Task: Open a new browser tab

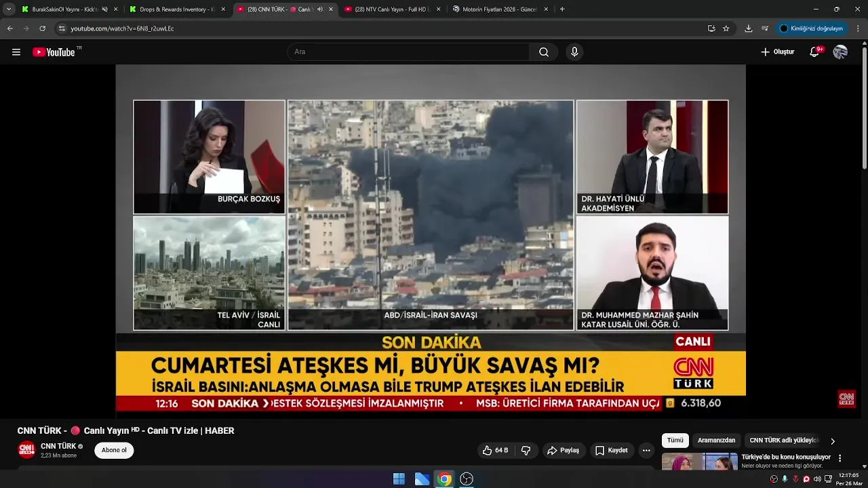Action: click(x=562, y=9)
